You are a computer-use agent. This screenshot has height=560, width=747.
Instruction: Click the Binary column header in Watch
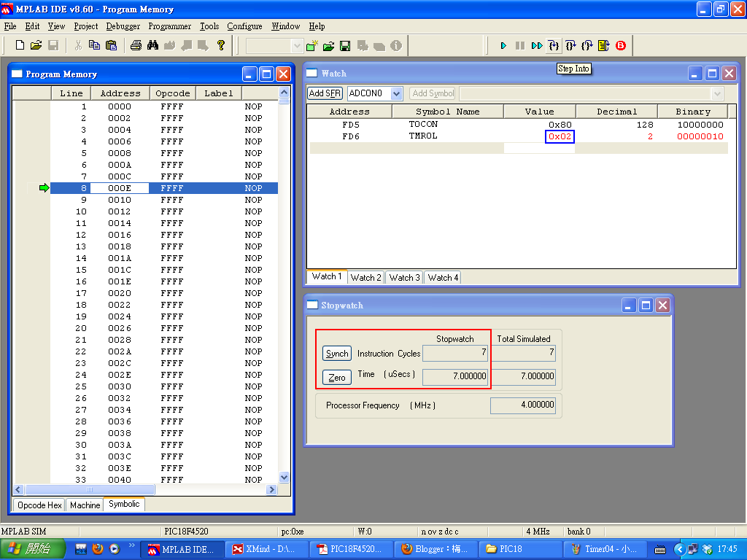693,112
